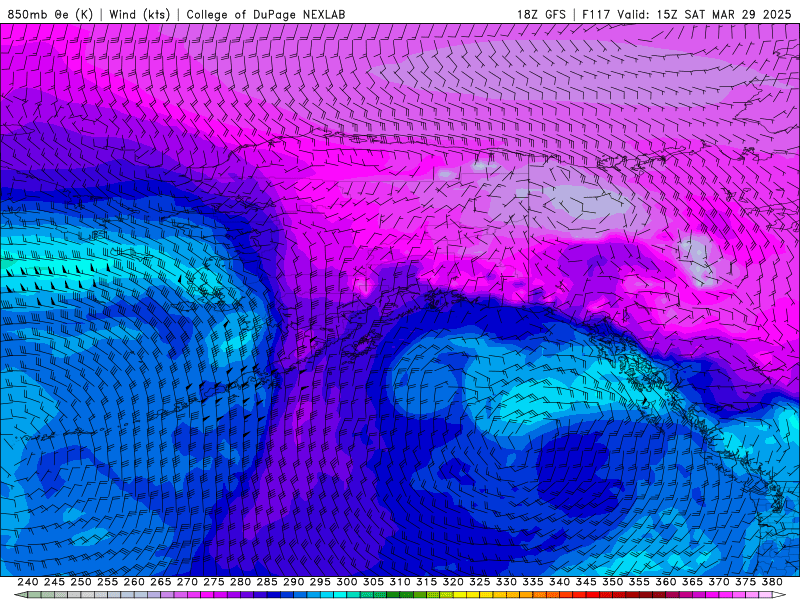
Task: Click the "850mb θe (K)" title text
Action: [x=50, y=14]
